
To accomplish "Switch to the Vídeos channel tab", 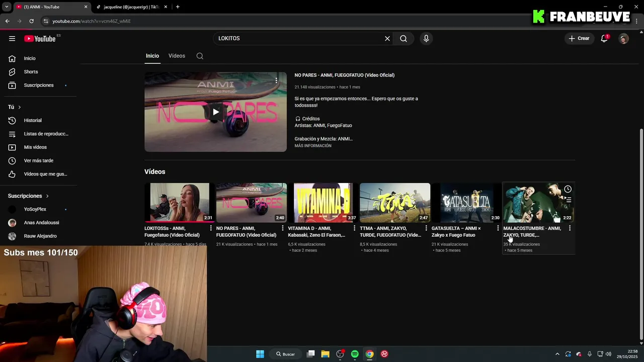I will (177, 56).
